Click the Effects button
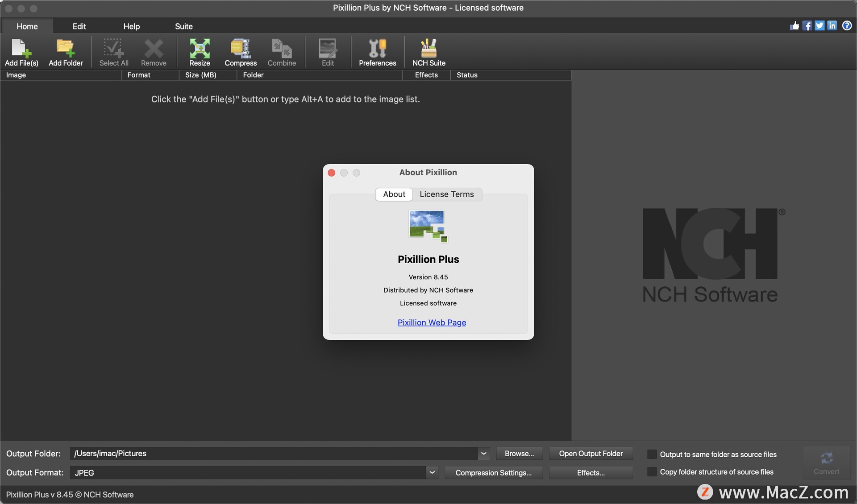Viewport: 857px width, 504px height. pos(591,472)
